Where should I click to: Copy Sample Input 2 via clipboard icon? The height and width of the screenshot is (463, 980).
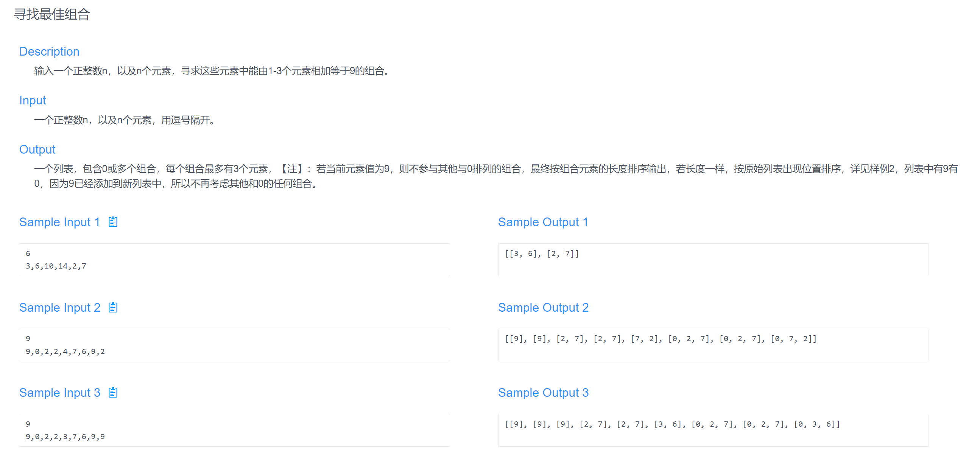pyautogui.click(x=113, y=307)
